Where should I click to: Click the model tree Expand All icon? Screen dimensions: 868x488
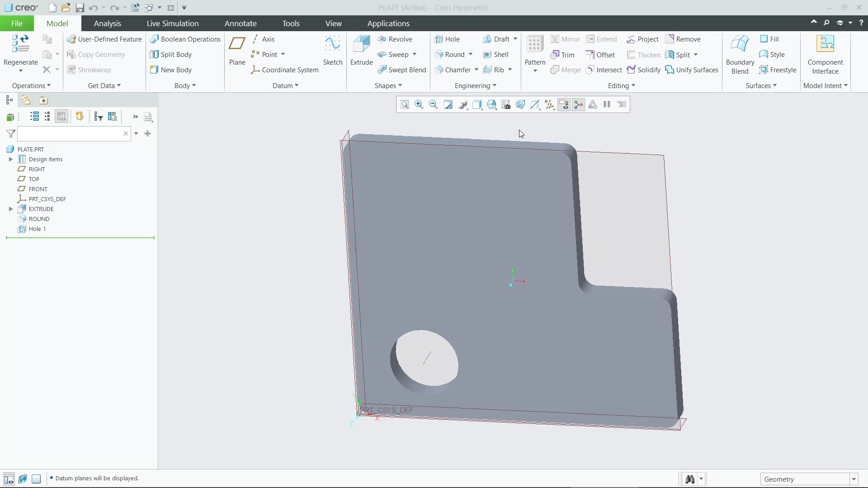point(34,117)
